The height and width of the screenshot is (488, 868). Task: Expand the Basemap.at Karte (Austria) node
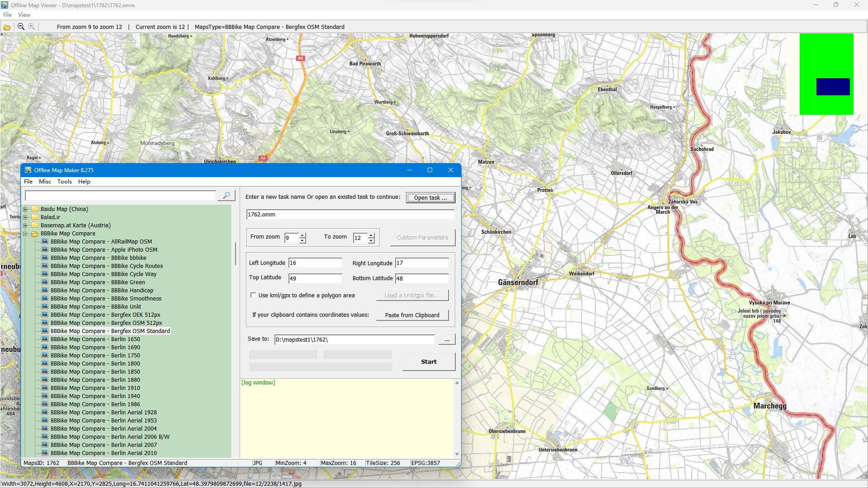click(x=25, y=225)
